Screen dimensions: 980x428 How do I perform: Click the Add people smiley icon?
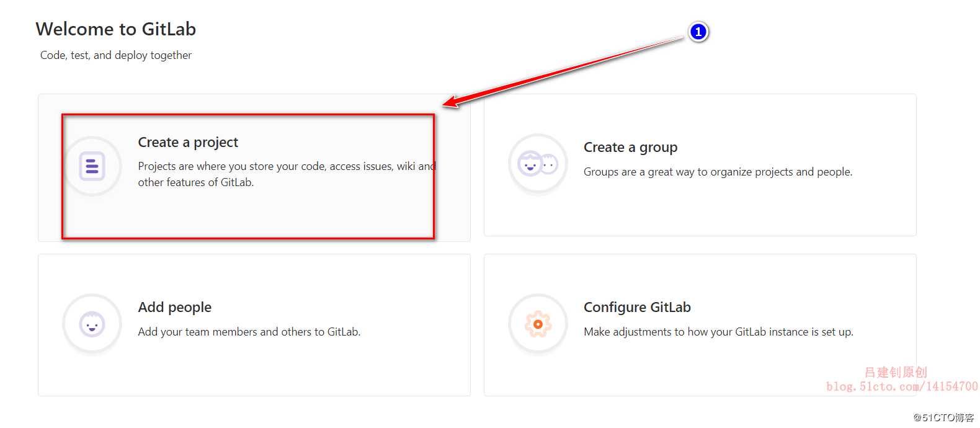pos(92,324)
